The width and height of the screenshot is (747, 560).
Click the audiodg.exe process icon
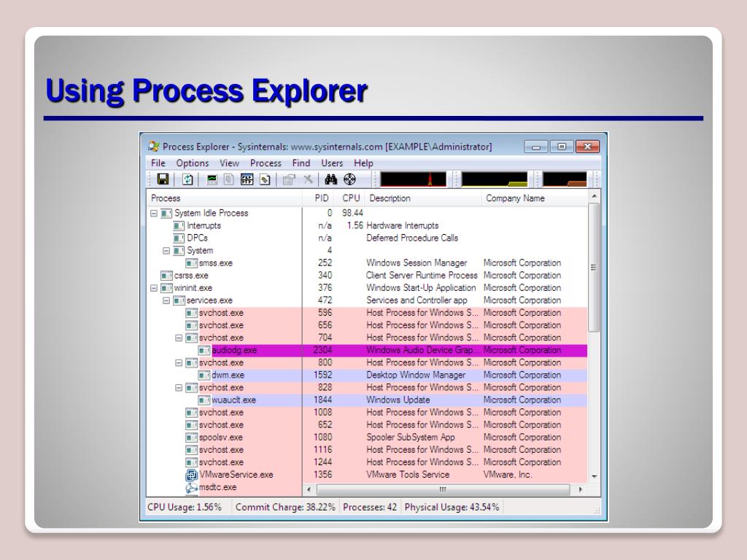(204, 351)
